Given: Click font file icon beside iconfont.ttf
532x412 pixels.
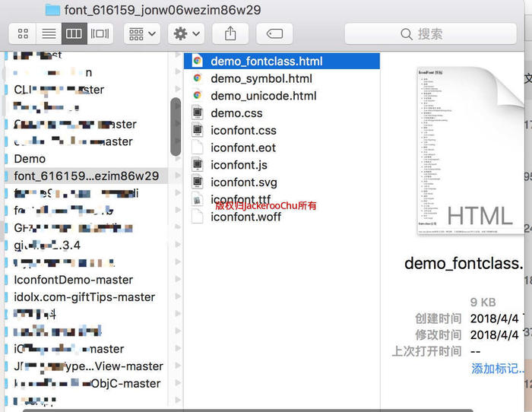Looking at the screenshot, I should (x=197, y=200).
